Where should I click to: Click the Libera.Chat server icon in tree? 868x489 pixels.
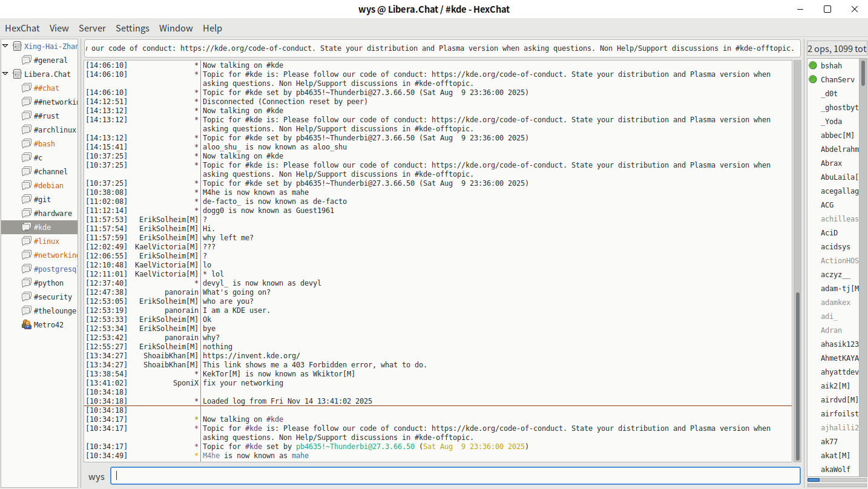(17, 74)
